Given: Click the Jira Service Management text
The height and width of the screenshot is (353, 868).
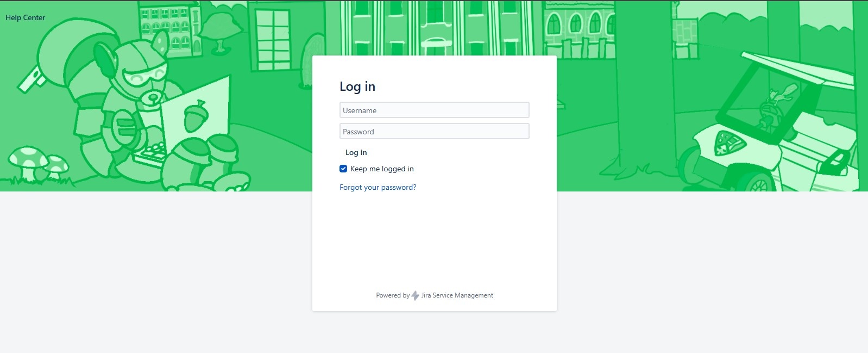Looking at the screenshot, I should click(457, 295).
